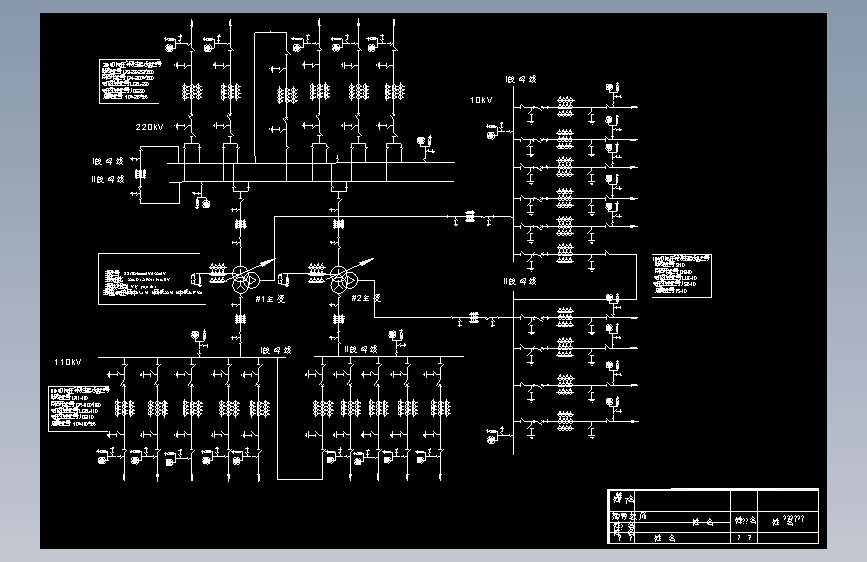Viewport: 867px width, 562px height.
Task: Select reactor symbol on #1 transformer 10kV feed
Action: click(x=470, y=216)
